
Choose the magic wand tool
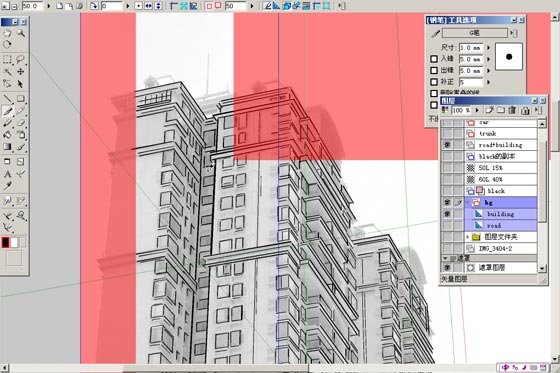click(7, 72)
